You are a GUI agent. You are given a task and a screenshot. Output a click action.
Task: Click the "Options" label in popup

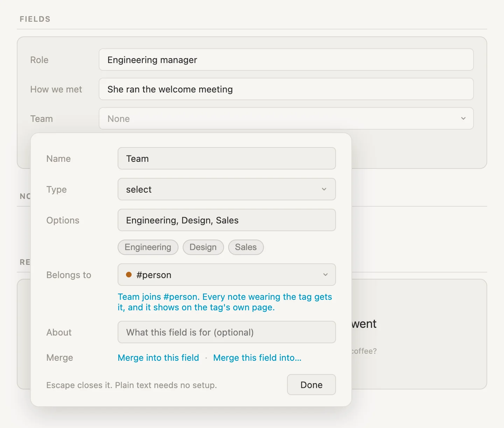(63, 220)
